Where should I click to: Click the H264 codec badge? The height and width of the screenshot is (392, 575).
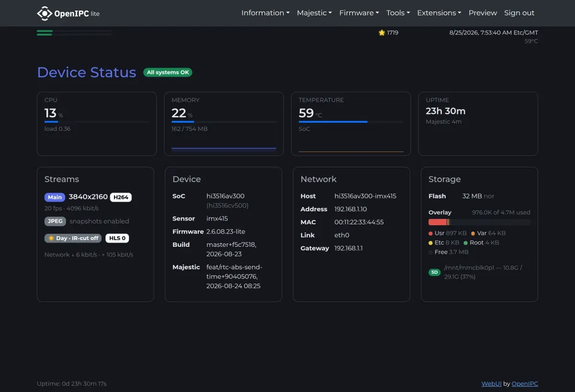point(121,197)
